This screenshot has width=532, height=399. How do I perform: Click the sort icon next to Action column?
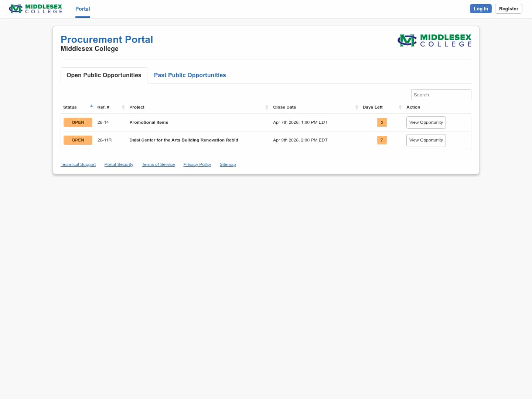[x=400, y=107]
